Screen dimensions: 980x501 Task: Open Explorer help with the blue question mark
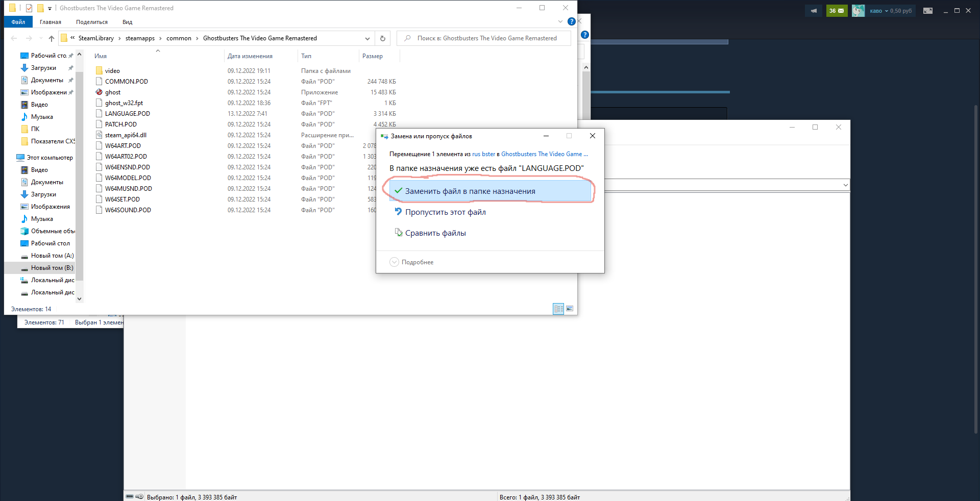(x=572, y=21)
